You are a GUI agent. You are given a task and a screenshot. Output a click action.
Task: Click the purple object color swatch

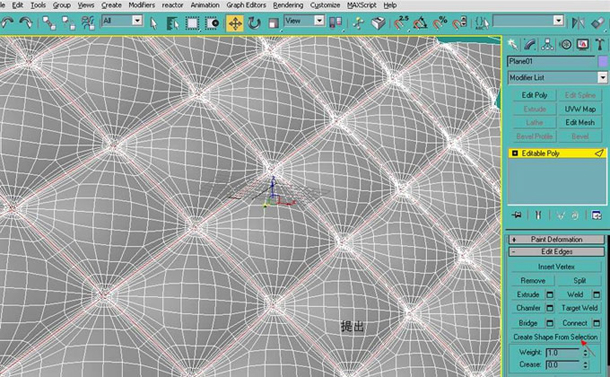603,61
